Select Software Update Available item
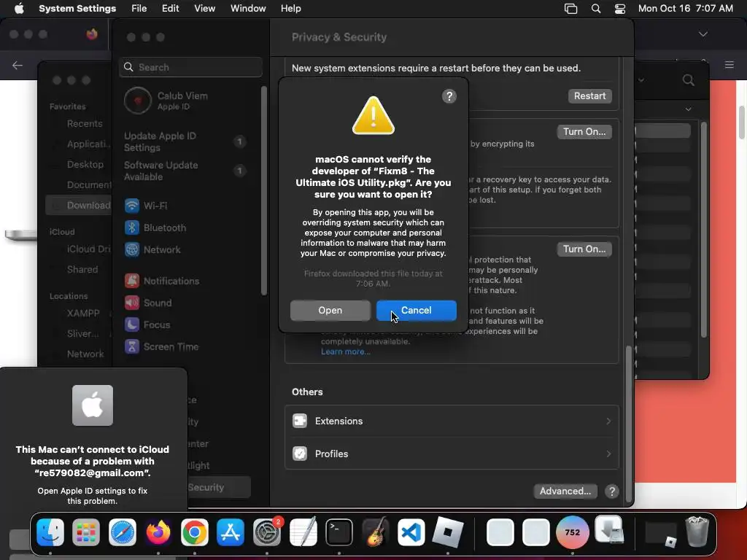747x560 pixels. pyautogui.click(x=186, y=171)
